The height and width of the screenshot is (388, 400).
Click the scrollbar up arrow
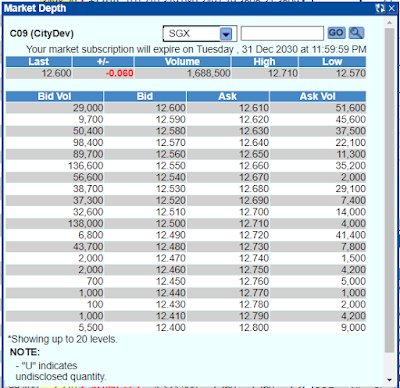[x=389, y=23]
